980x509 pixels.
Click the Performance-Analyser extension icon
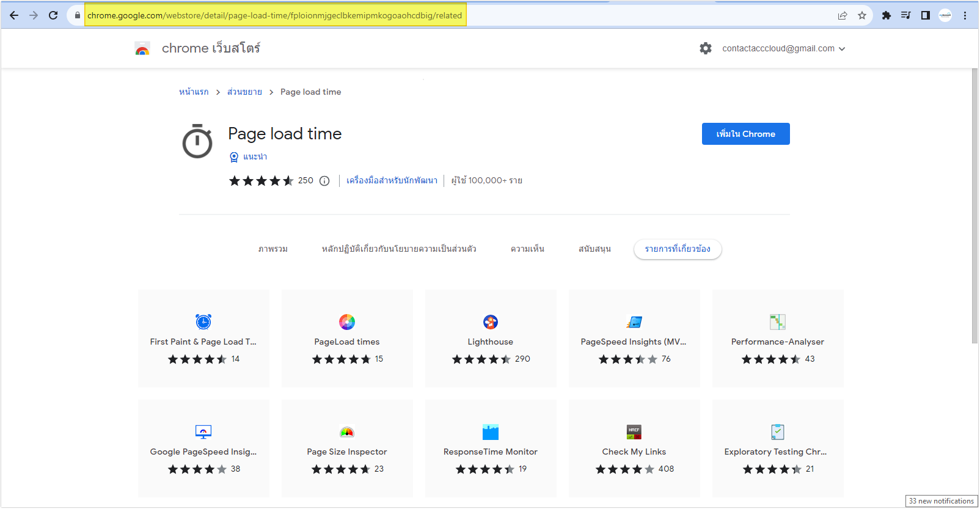point(778,321)
